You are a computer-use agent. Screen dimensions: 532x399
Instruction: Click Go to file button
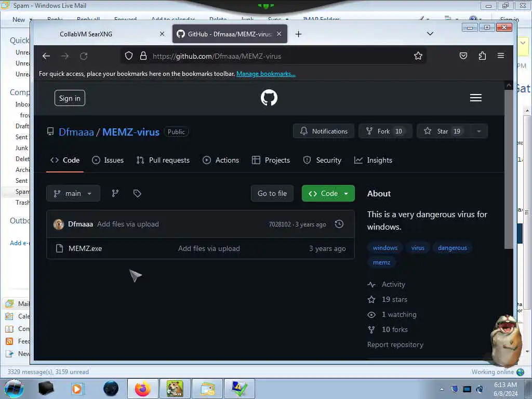tap(272, 193)
